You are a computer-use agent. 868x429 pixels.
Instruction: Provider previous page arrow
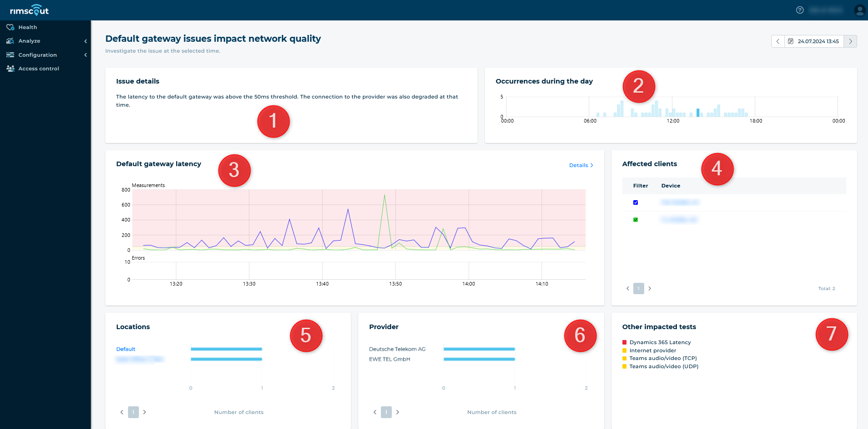point(375,412)
